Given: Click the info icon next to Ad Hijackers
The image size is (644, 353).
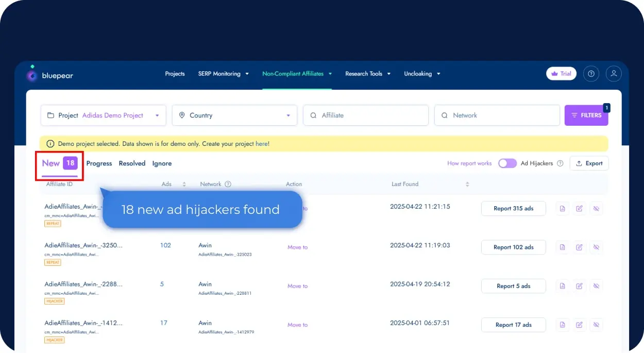Looking at the screenshot, I should (560, 163).
